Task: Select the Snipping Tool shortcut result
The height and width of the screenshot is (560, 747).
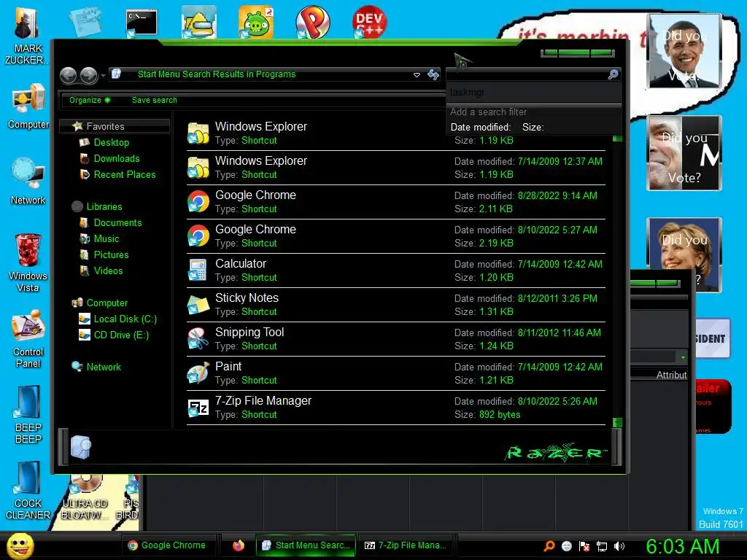Action: 396,339
